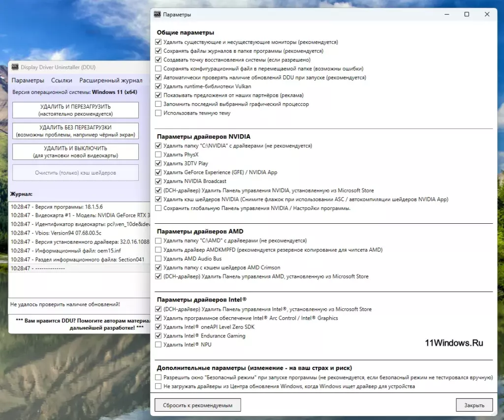Select log row with pci\ven_10de identifier

[80, 224]
